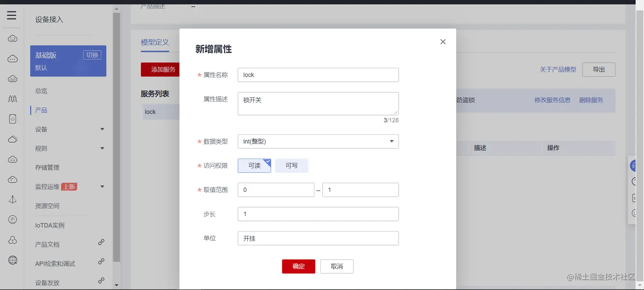Image resolution: width=644 pixels, height=290 pixels.
Task: Expand the 规则 sidebar submenu arrow
Action: click(102, 148)
